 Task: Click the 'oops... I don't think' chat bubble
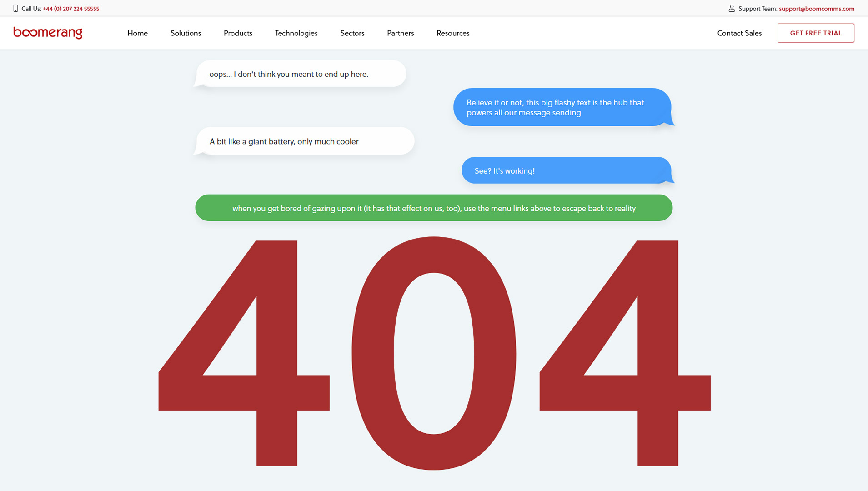click(300, 74)
